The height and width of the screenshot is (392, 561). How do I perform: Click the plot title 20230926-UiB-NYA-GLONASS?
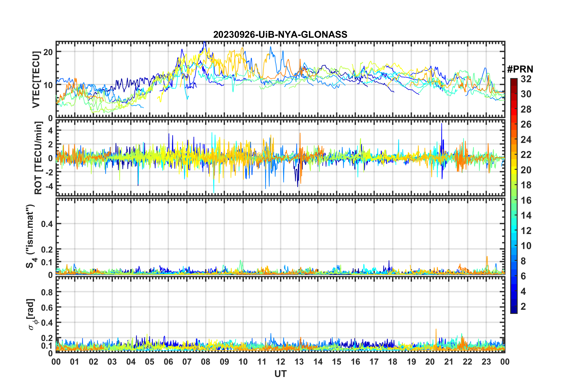280,35
